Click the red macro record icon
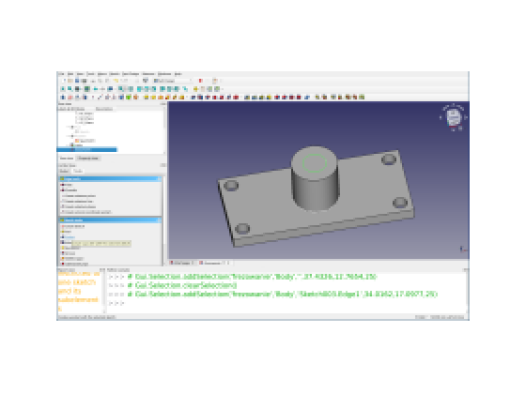Viewport: 526px width, 394px height. coord(201,81)
